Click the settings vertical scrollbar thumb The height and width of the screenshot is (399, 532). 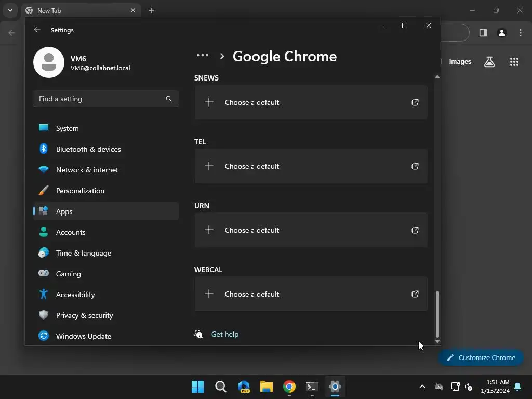point(437,314)
